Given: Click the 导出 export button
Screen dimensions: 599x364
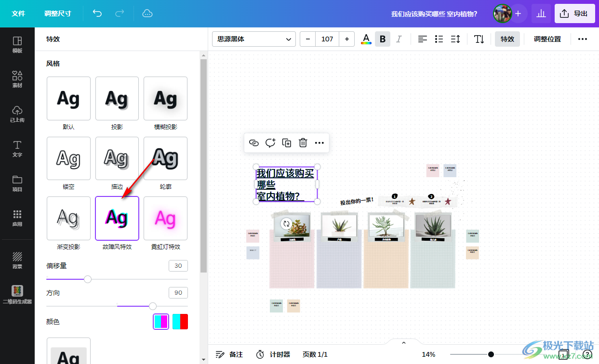Looking at the screenshot, I should 574,13.
